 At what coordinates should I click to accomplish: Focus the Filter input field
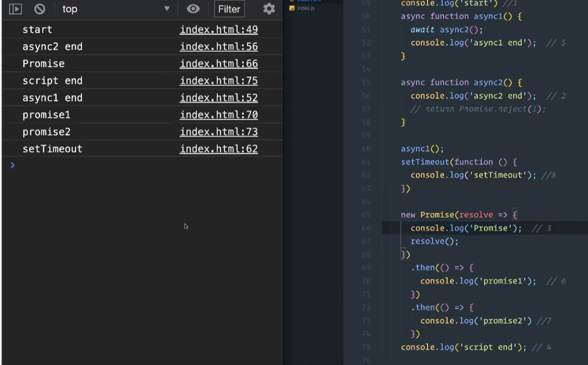pos(229,9)
